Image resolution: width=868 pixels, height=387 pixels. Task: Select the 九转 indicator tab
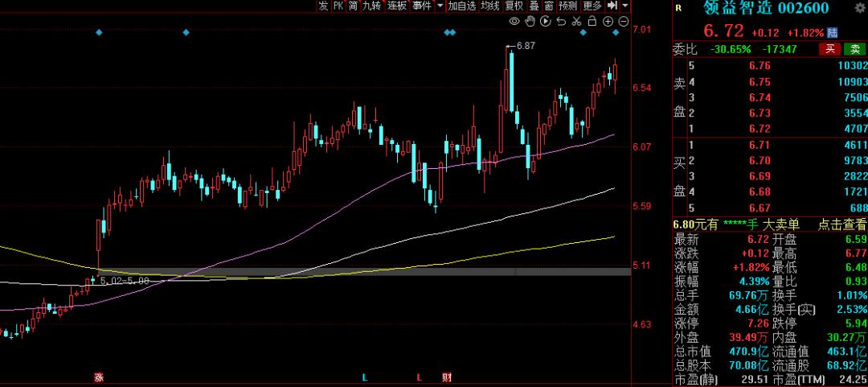point(371,6)
